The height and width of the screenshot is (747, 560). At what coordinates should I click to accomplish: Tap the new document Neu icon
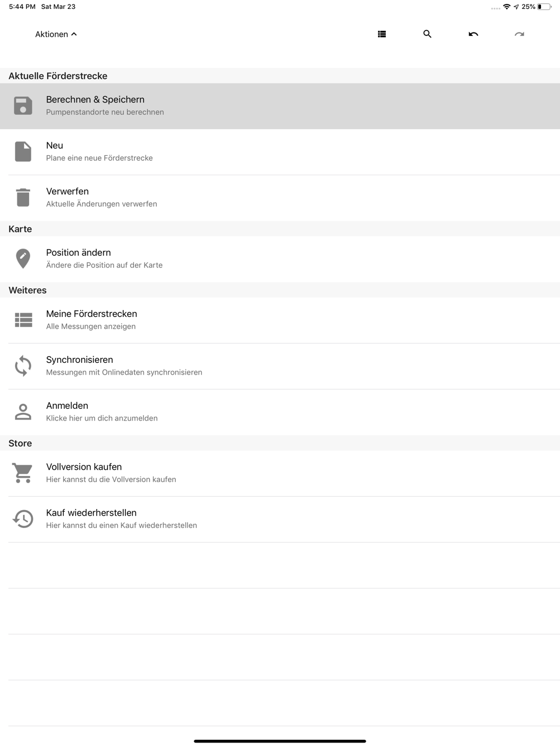point(23,152)
